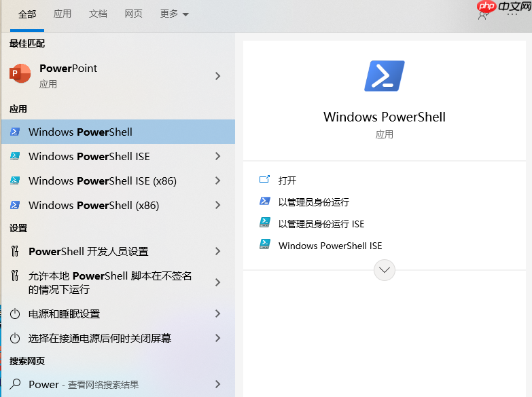Click the feedback person icon at top right

[x=483, y=15]
